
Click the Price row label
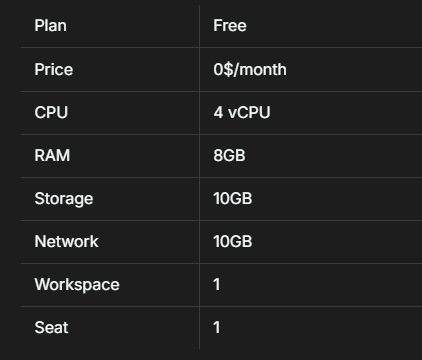click(54, 69)
